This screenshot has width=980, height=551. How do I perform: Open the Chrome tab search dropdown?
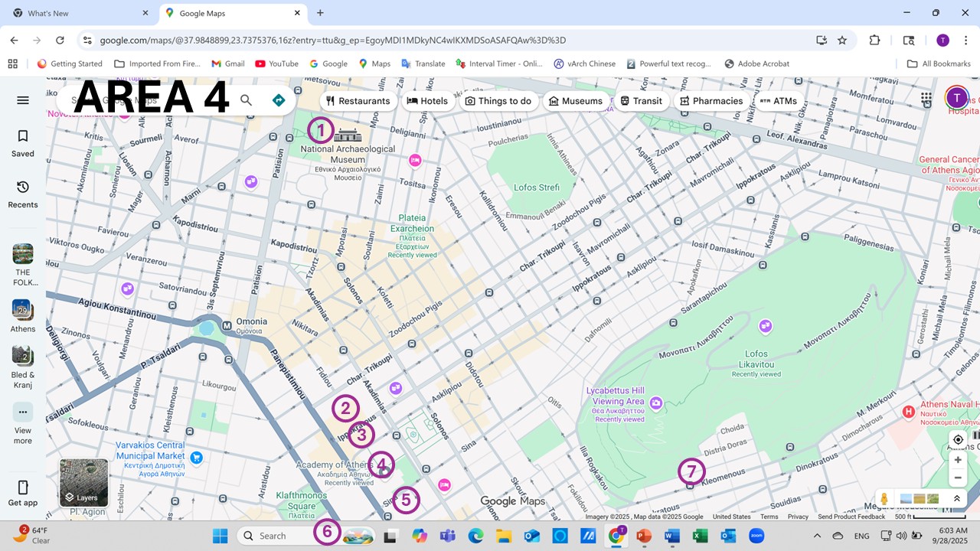point(18,13)
